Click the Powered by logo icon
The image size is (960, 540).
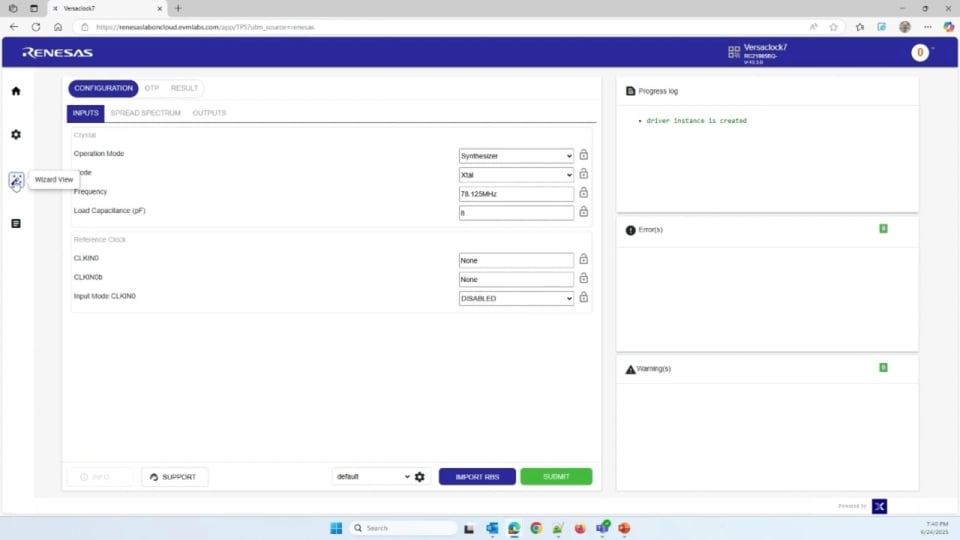[x=880, y=506]
